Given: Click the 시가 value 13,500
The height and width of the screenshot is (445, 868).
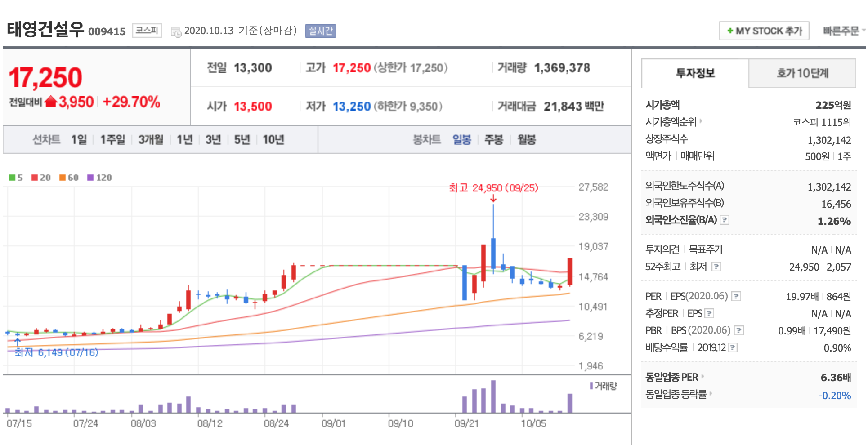Looking at the screenshot, I should (253, 107).
